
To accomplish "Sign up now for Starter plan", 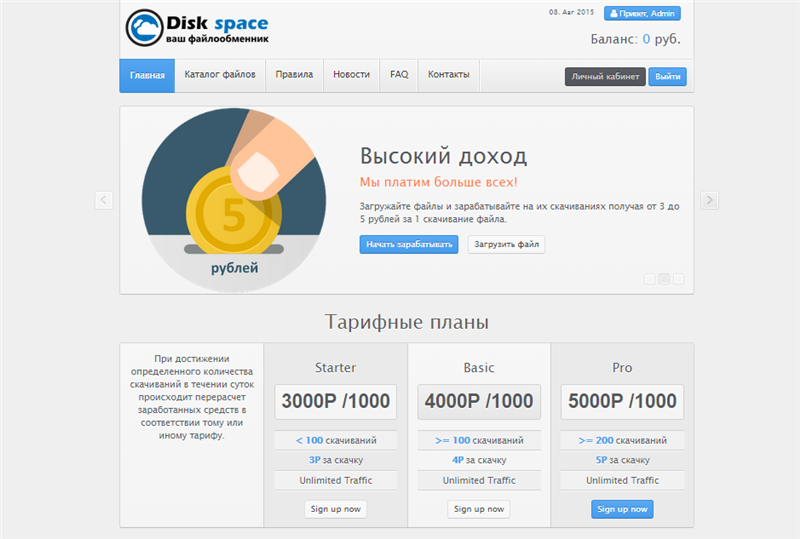I will click(336, 509).
